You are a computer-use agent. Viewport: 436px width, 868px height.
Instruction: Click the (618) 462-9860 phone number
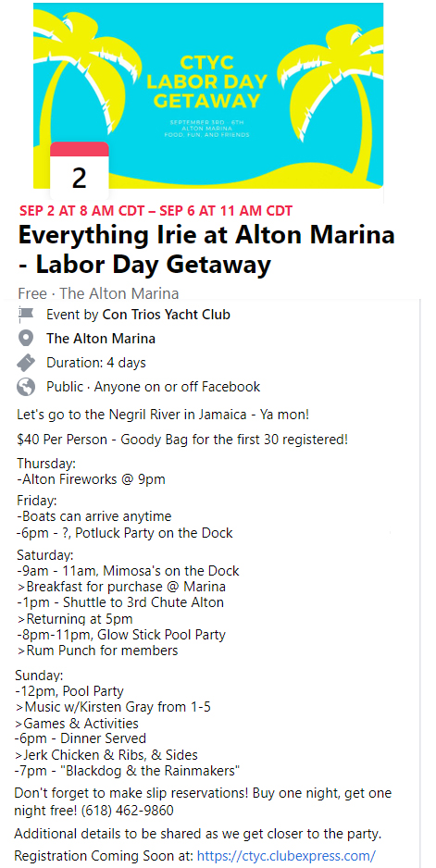pyautogui.click(x=128, y=811)
